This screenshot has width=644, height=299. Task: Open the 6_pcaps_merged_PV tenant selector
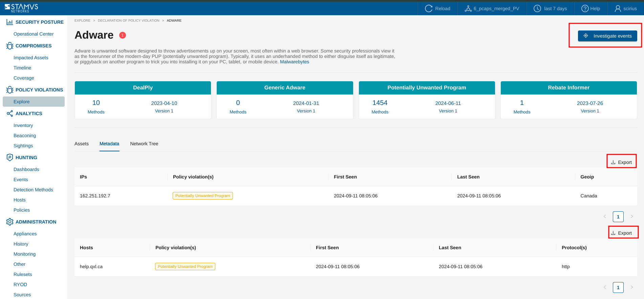click(492, 8)
